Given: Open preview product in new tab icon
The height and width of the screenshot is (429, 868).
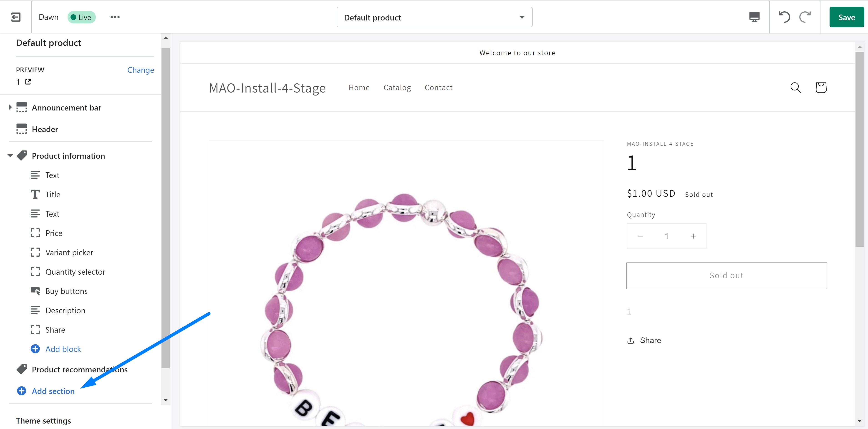Looking at the screenshot, I should click(28, 81).
